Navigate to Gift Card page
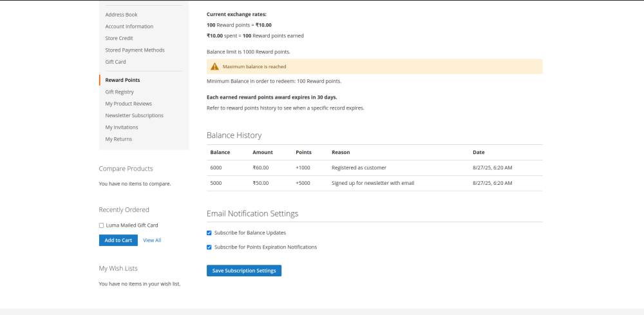Viewport: 644px width, 315px height. point(115,62)
